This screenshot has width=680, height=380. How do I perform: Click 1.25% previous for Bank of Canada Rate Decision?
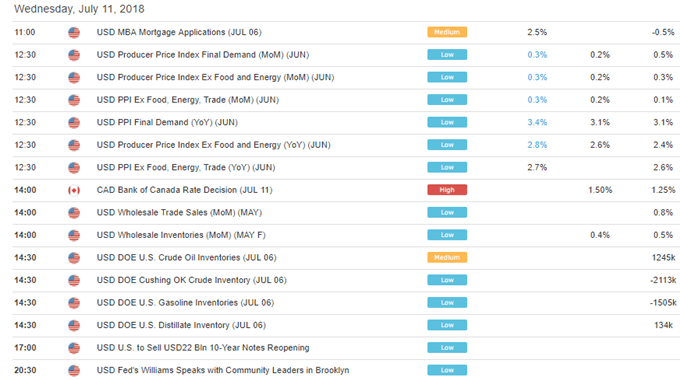[x=663, y=190]
